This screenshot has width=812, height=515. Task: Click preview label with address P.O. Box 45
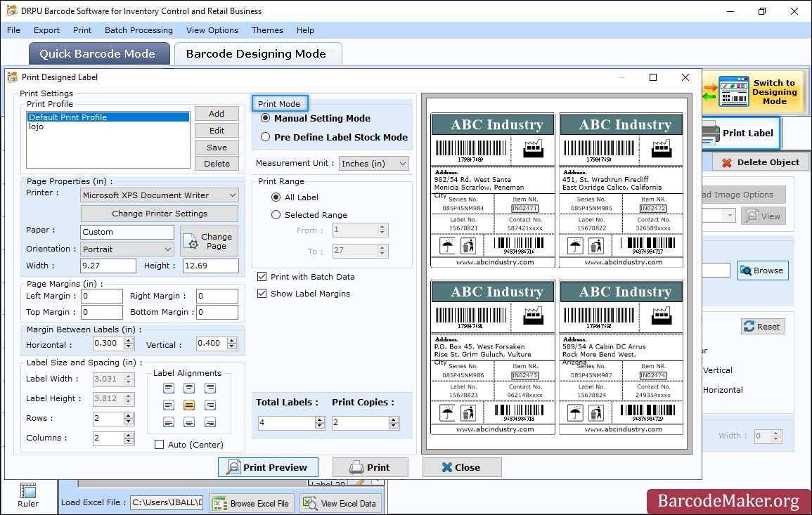coord(493,357)
